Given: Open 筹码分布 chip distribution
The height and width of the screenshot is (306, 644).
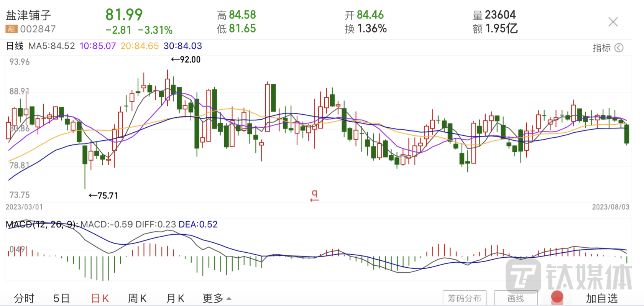Looking at the screenshot, I should pos(464,298).
